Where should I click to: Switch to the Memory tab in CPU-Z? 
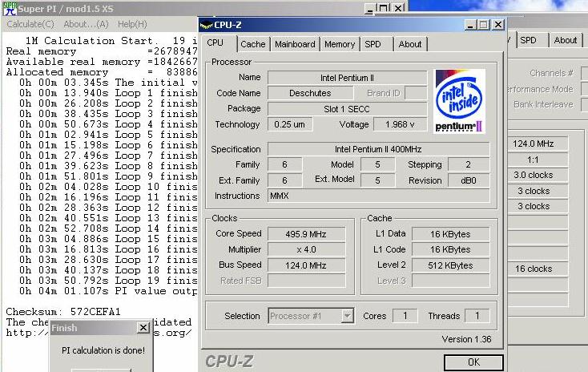pos(340,44)
